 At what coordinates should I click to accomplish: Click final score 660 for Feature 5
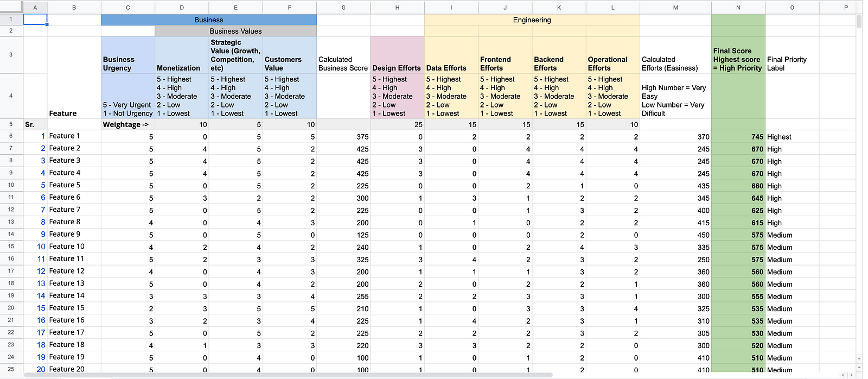click(738, 186)
